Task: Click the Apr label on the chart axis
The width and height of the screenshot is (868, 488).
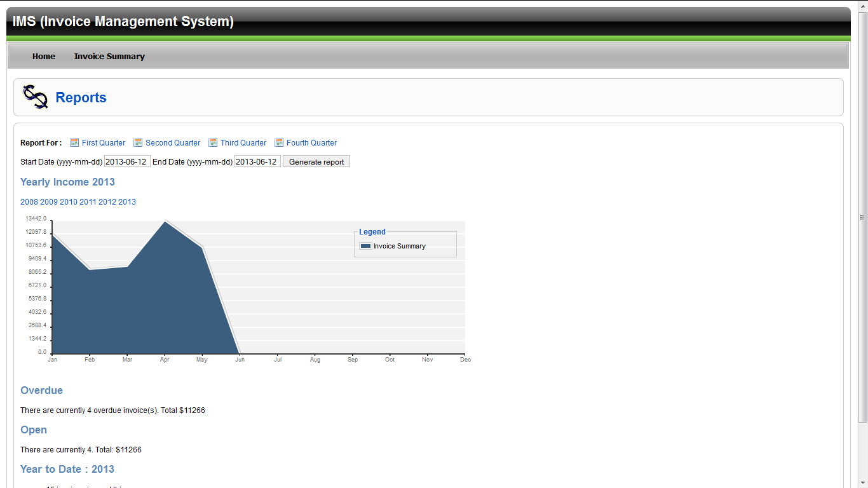Action: click(165, 360)
